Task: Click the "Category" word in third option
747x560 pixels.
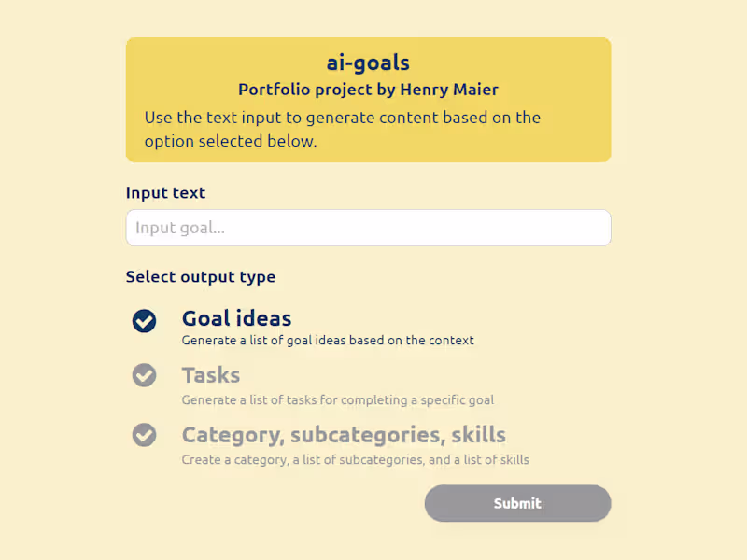Action: point(231,435)
